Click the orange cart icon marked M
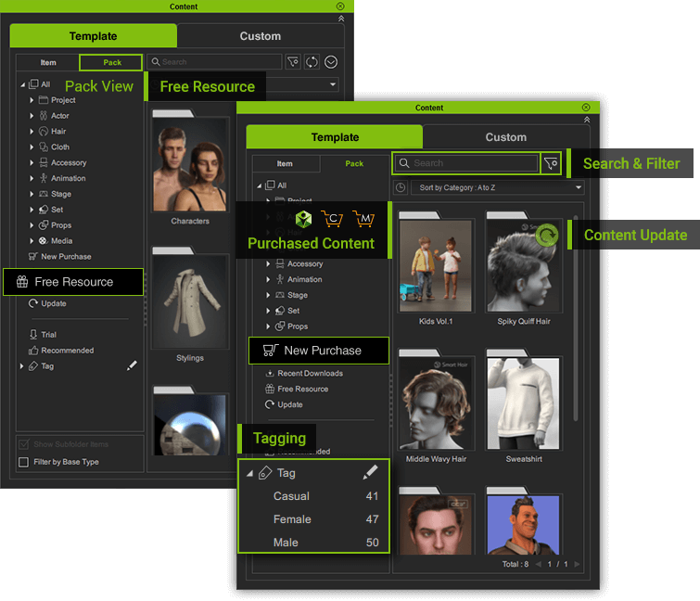 (363, 220)
